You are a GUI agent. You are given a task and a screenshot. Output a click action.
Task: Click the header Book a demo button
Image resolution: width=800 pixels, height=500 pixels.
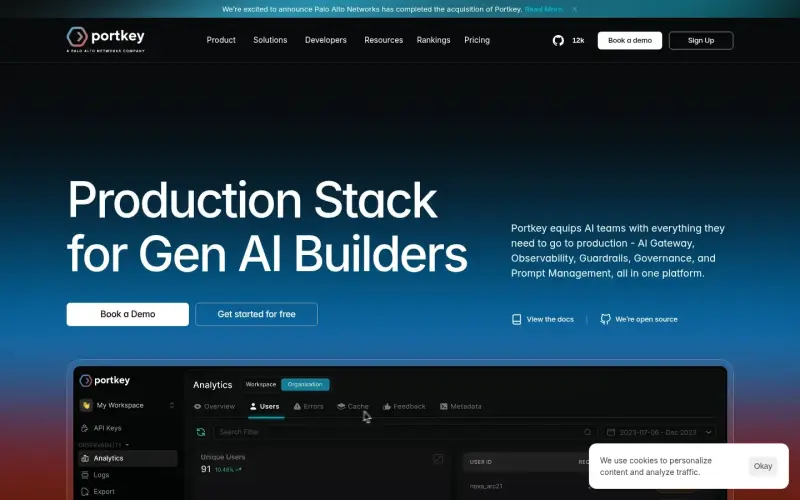[630, 40]
